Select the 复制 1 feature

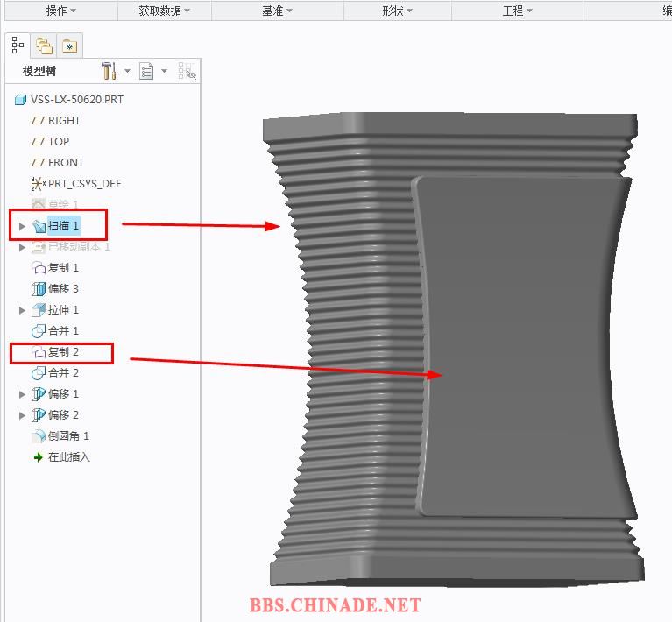(63, 268)
